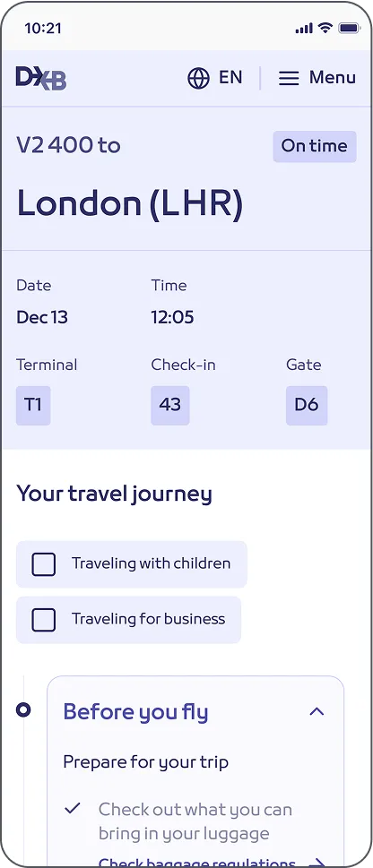Click the check-in 43 badge
This screenshot has height=868, width=373.
click(x=170, y=405)
